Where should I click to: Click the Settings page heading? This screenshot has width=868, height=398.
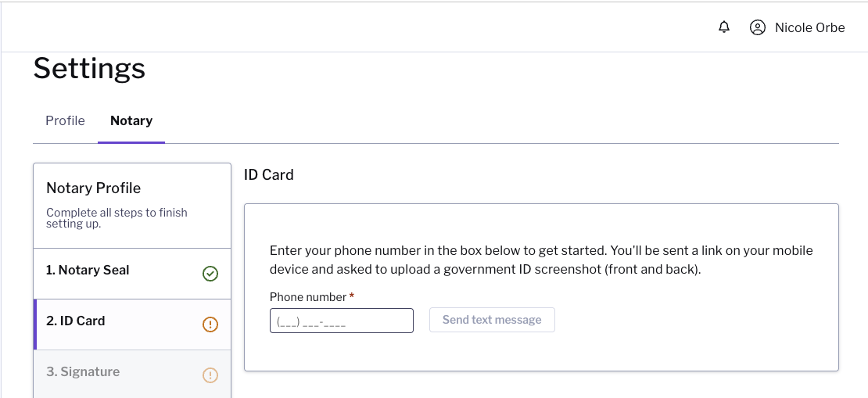click(89, 68)
